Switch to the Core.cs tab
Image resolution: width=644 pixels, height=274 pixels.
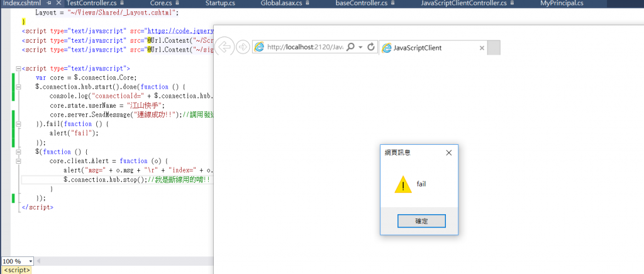[x=161, y=3]
